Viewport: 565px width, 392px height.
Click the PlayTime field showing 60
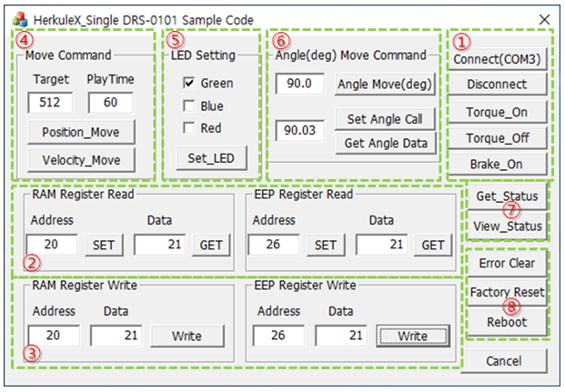[x=111, y=103]
